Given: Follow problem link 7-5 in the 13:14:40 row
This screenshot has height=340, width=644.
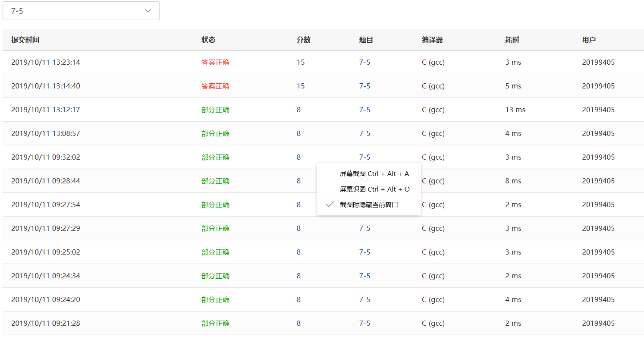Looking at the screenshot, I should (x=364, y=86).
